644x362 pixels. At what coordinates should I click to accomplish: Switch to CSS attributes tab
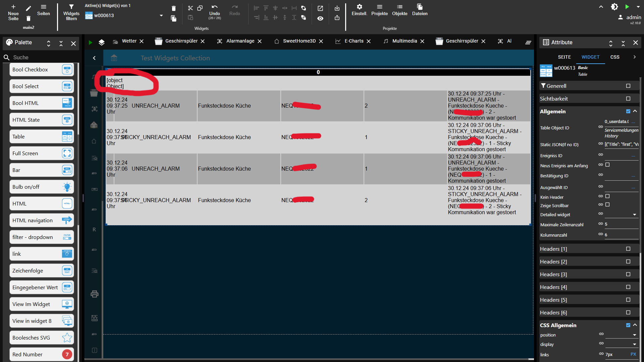pos(615,57)
